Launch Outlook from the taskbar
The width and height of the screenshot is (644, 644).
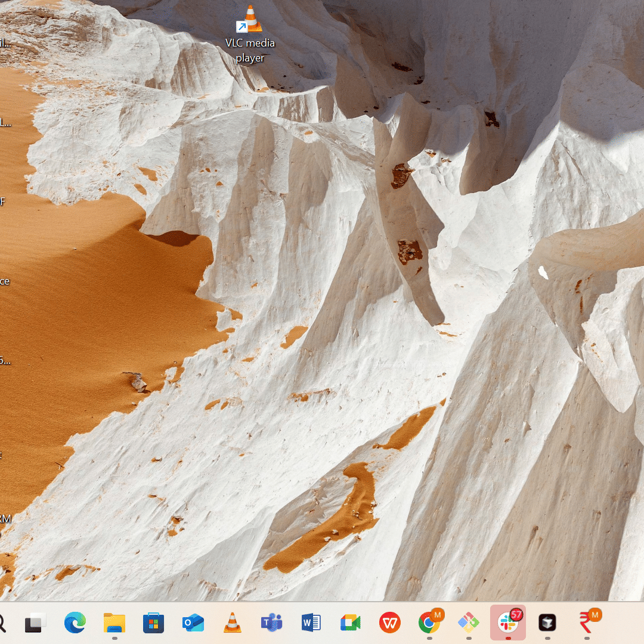(x=193, y=623)
